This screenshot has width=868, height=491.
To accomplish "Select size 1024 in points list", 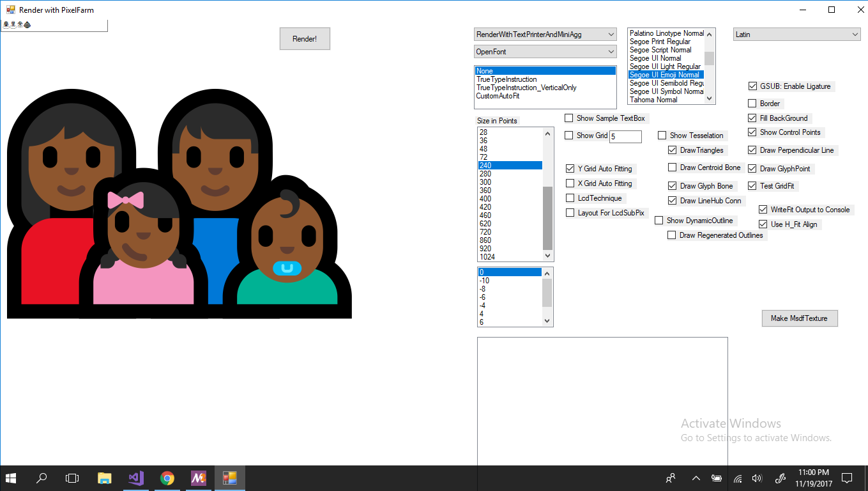I will click(510, 257).
